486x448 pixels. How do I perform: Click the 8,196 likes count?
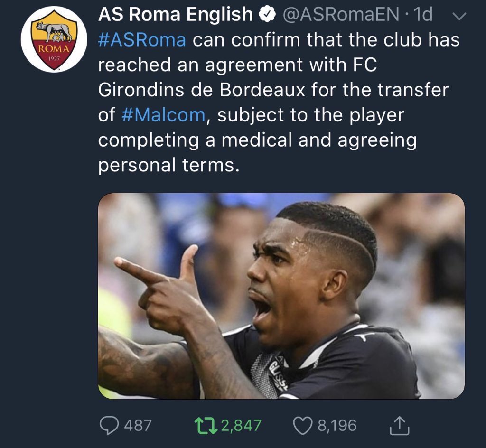(x=337, y=426)
